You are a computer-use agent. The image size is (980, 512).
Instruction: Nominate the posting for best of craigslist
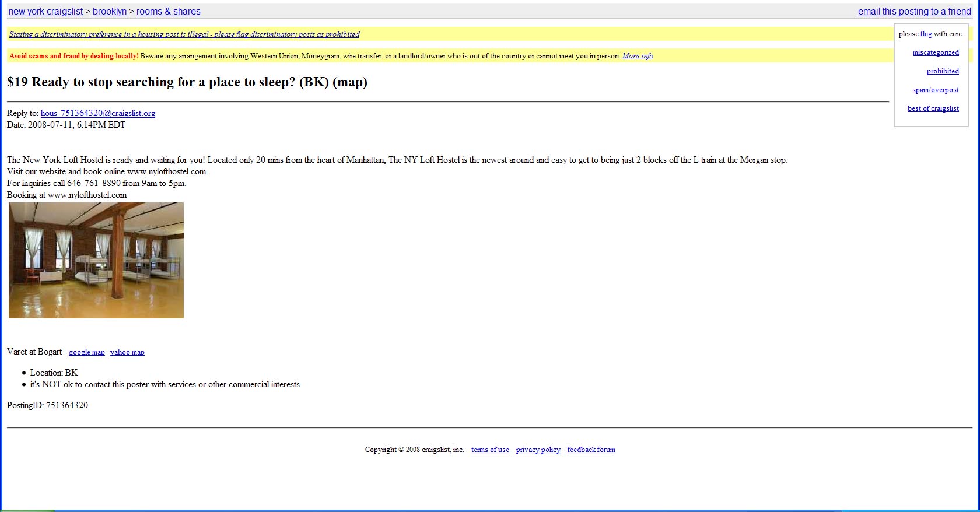(x=933, y=108)
